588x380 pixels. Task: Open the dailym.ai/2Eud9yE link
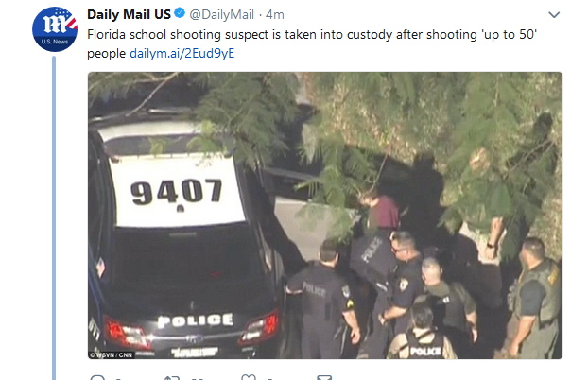[182, 53]
